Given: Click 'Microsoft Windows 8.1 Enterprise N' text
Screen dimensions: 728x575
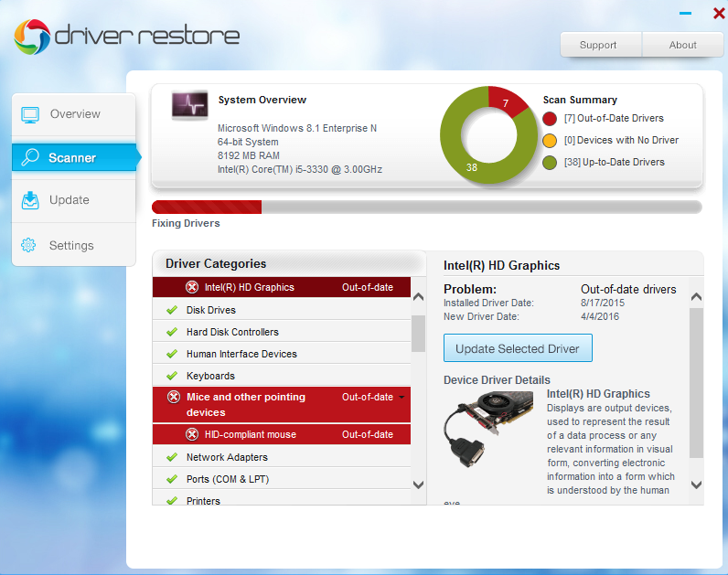Looking at the screenshot, I should pyautogui.click(x=297, y=128).
